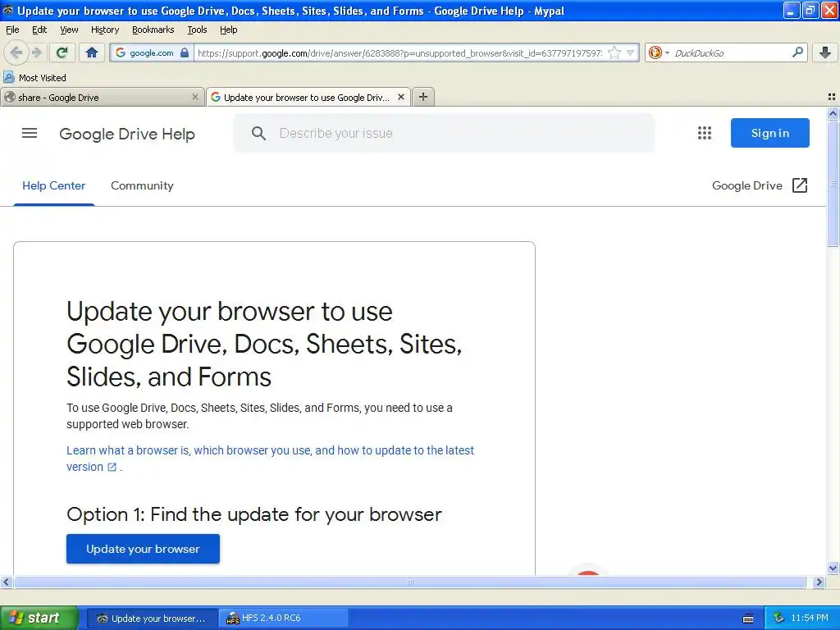The image size is (840, 630).
Task: Open the hamburger main menu
Action: coord(30,133)
